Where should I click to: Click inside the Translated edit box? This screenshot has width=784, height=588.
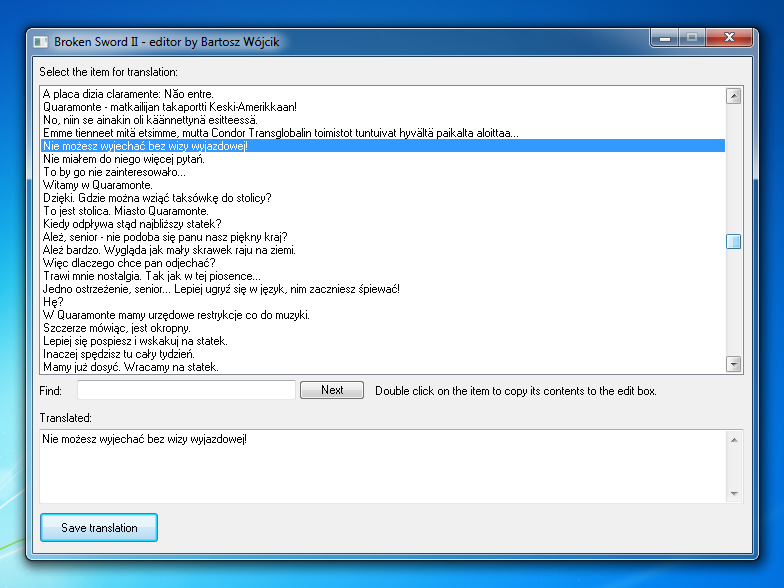coord(382,466)
